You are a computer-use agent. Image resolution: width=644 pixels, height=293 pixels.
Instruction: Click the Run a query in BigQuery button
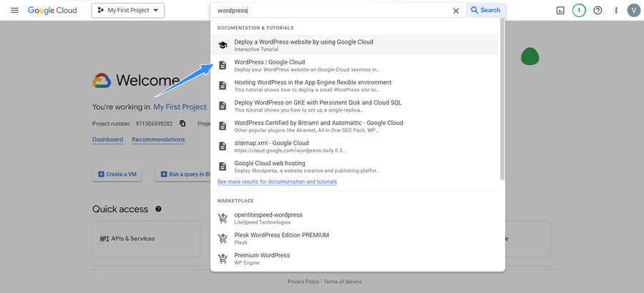coord(182,174)
